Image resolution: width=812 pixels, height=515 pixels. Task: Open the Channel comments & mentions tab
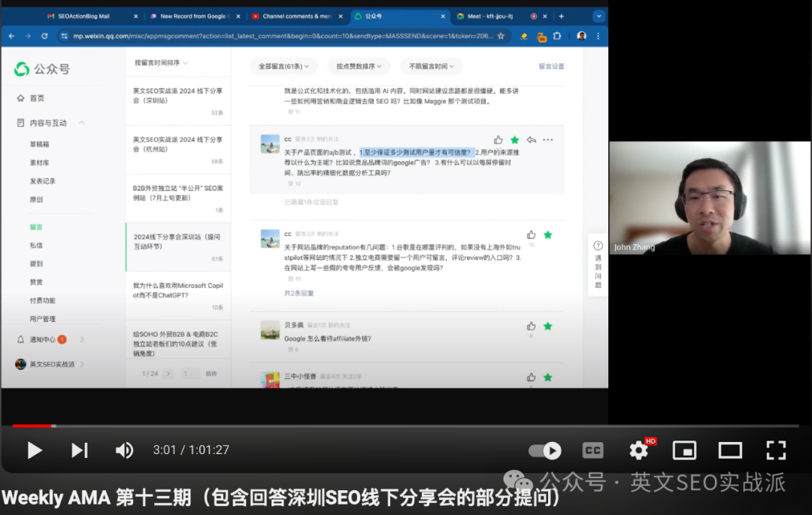click(x=297, y=16)
